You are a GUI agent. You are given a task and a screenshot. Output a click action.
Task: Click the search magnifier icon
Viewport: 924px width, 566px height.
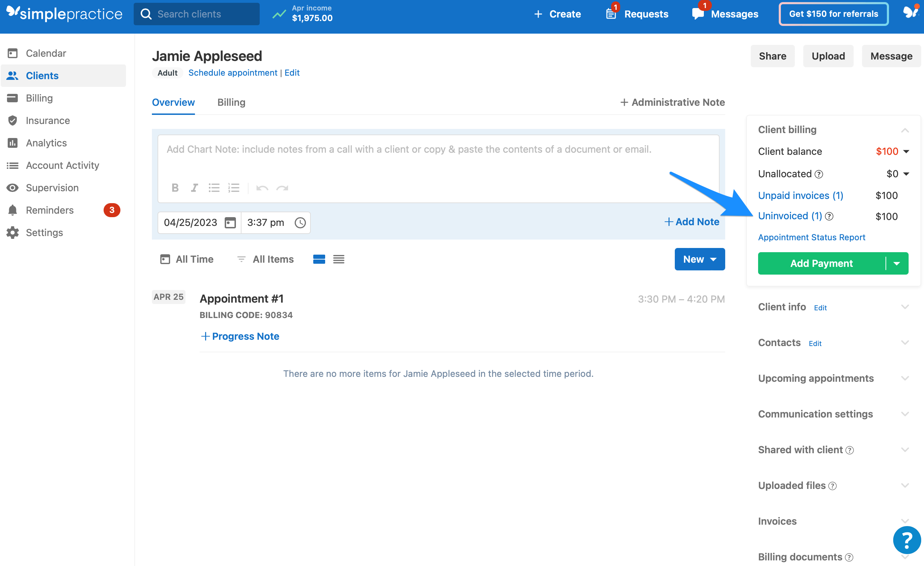[x=146, y=14]
